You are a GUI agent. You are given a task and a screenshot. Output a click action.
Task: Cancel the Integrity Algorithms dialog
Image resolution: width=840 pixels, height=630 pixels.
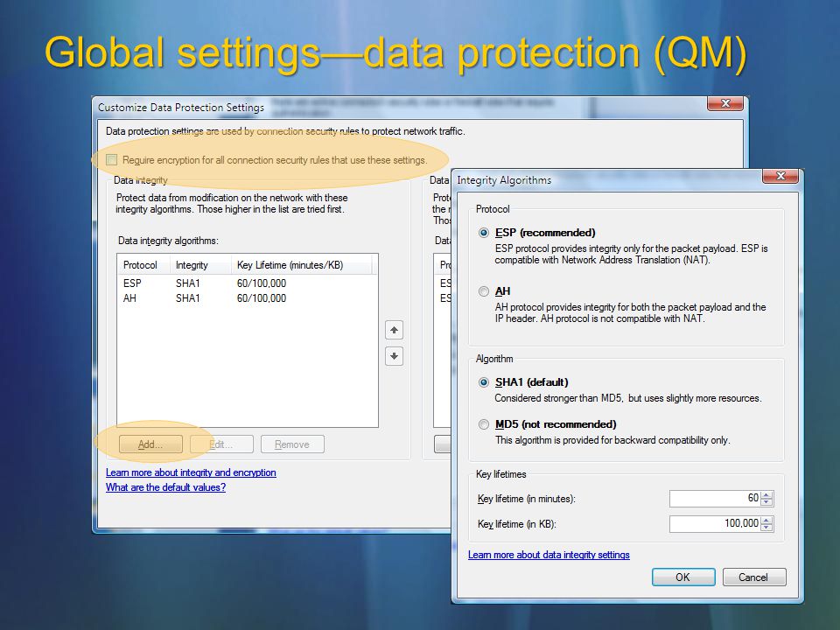pos(753,577)
